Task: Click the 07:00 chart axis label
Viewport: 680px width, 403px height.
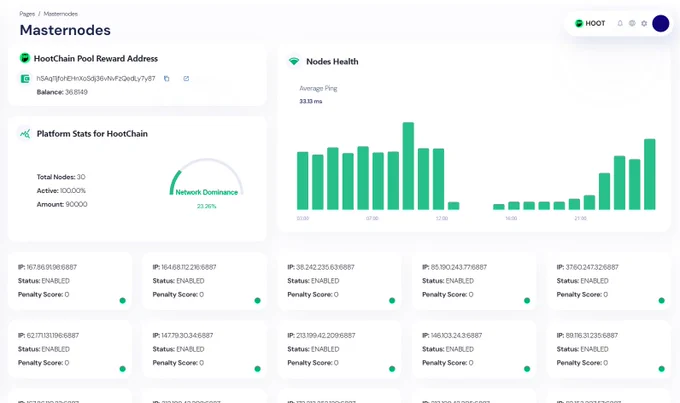Action: tap(372, 218)
